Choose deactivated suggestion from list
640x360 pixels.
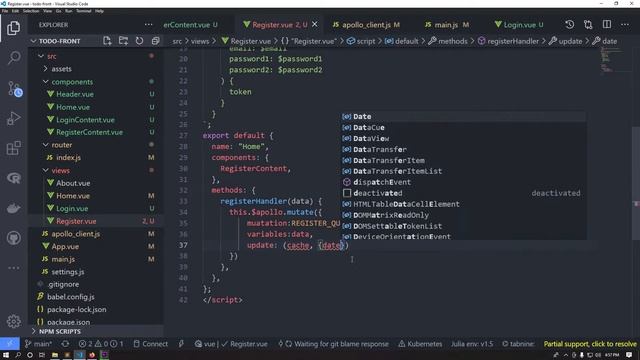click(x=464, y=193)
